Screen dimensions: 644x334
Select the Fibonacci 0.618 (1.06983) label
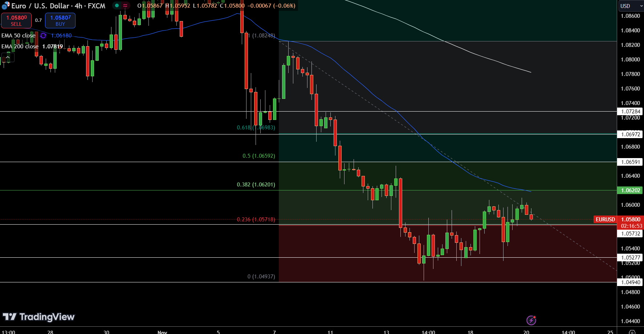point(256,128)
